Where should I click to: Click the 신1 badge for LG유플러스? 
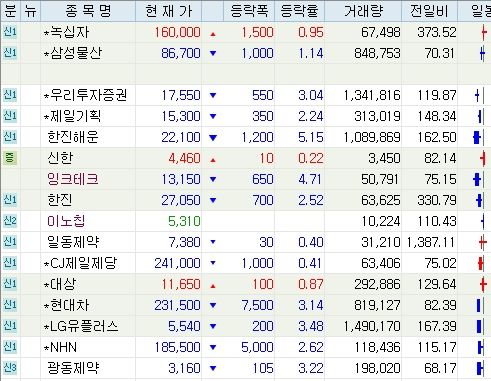[10, 326]
